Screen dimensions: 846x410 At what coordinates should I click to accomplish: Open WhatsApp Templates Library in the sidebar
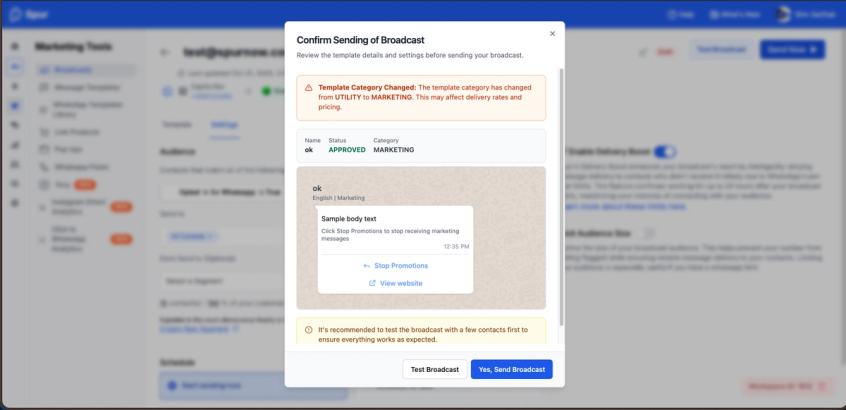coord(86,110)
